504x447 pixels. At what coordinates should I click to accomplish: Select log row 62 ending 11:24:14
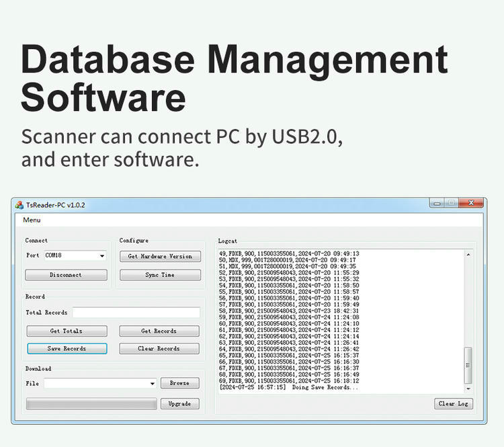click(x=289, y=336)
